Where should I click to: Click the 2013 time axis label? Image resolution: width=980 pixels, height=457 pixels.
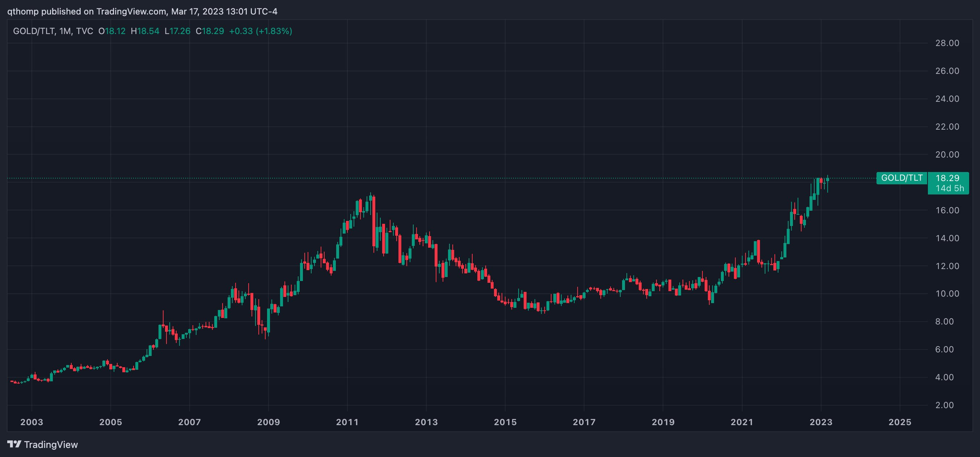click(426, 422)
